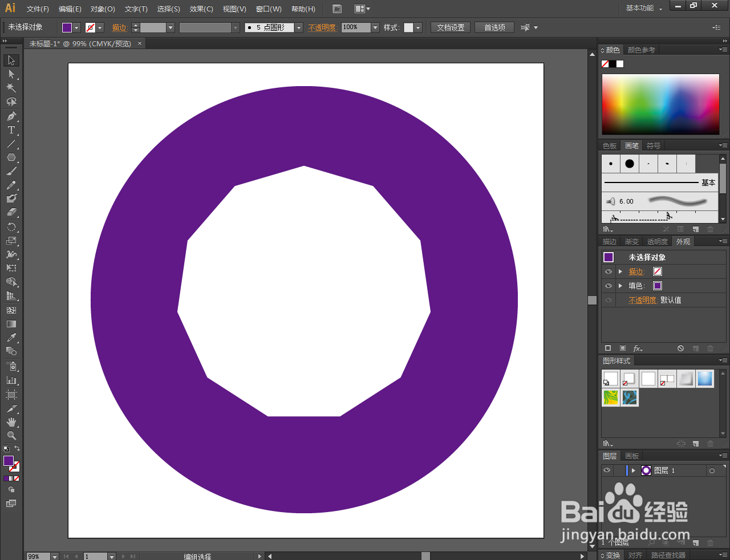730x560 pixels.
Task: Select the Direct Selection tool
Action: [11, 74]
